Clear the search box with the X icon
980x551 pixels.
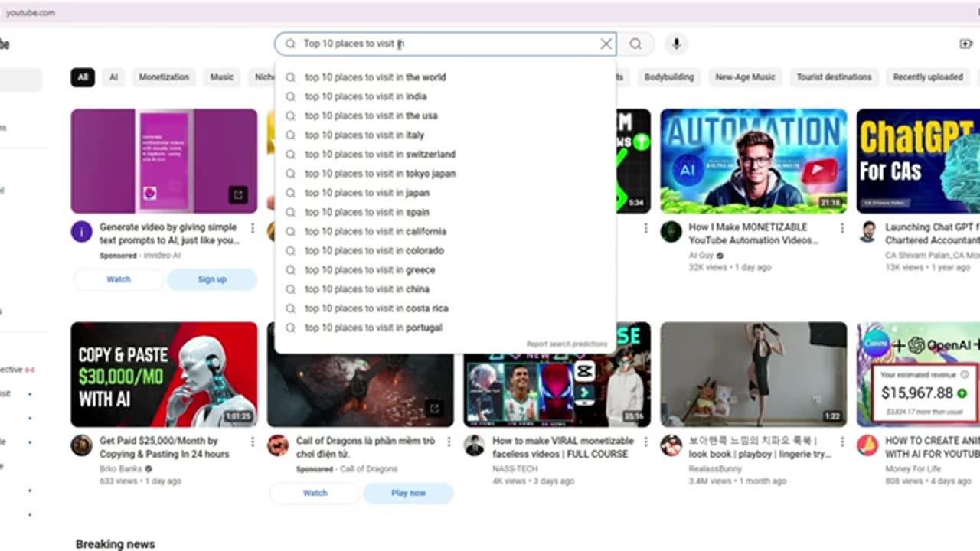coord(606,44)
